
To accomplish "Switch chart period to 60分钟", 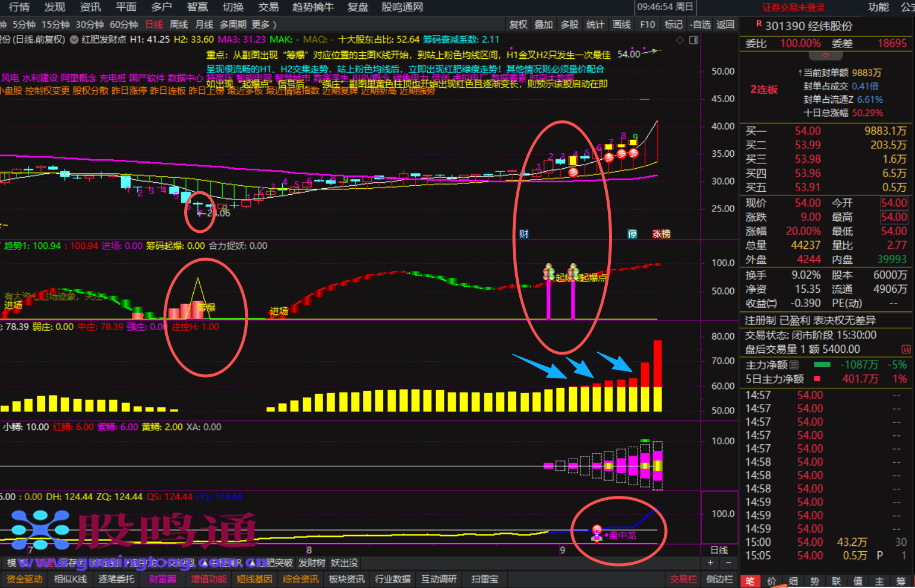I will 124,24.
